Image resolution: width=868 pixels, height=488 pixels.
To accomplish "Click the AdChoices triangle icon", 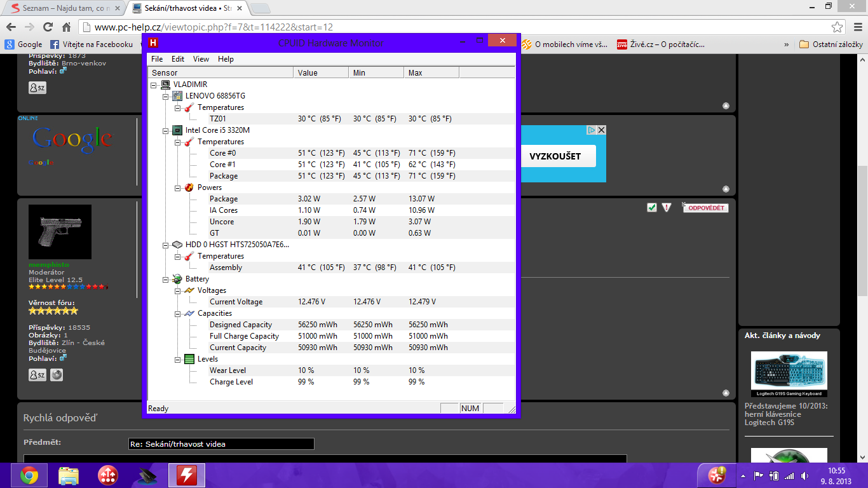I will pos(591,130).
